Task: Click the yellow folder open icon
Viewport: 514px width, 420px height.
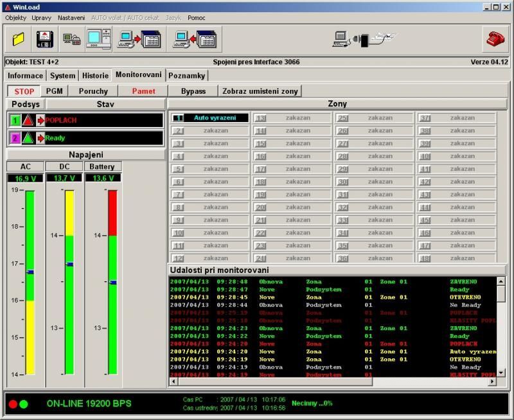Action: pyautogui.click(x=18, y=39)
